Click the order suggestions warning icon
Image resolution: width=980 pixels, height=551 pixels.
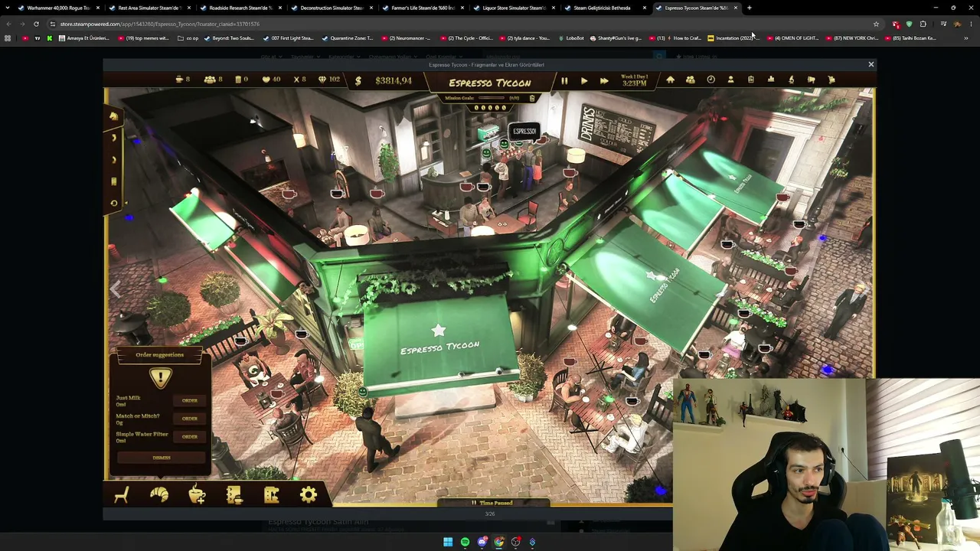pos(160,377)
